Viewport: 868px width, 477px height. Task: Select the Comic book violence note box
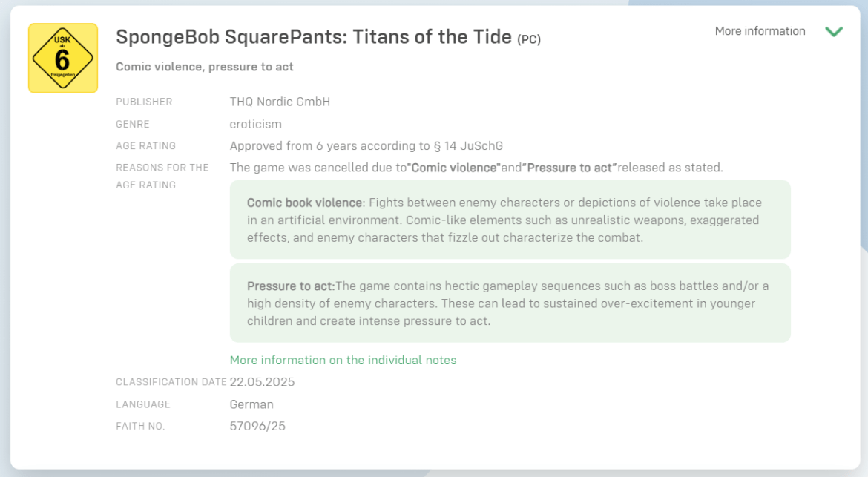point(510,220)
